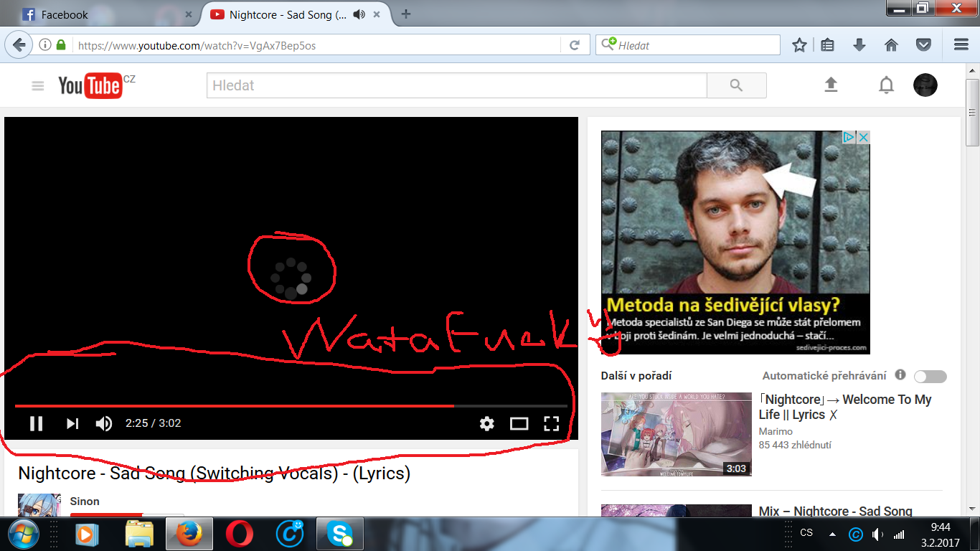
Task: Toggle Automatické přehrávání autoplay switch
Action: click(930, 377)
